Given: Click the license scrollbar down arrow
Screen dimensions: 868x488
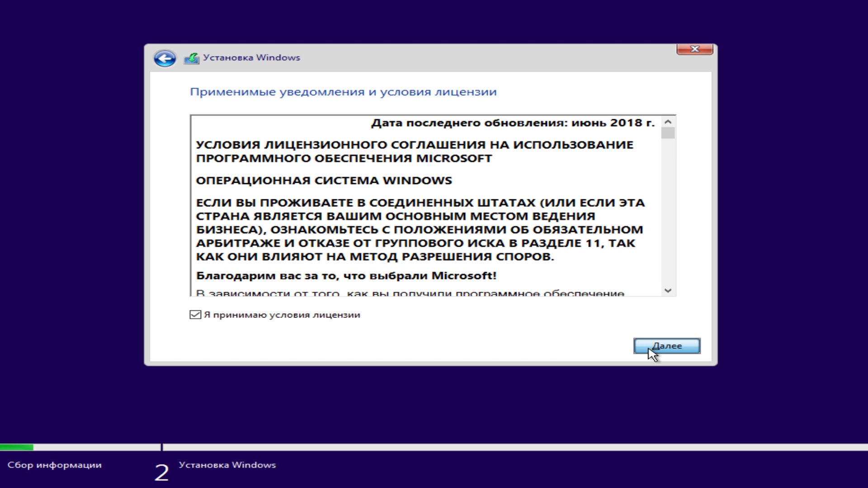Looking at the screenshot, I should coord(668,291).
